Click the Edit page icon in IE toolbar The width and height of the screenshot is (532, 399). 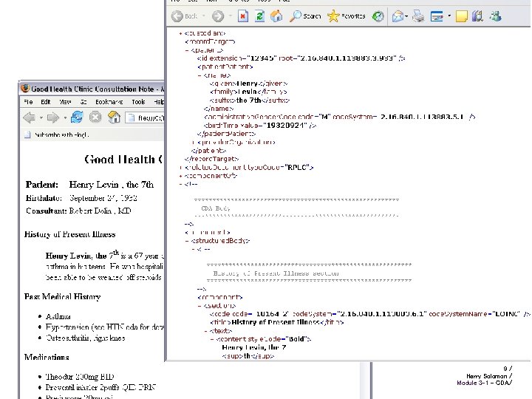pos(437,16)
